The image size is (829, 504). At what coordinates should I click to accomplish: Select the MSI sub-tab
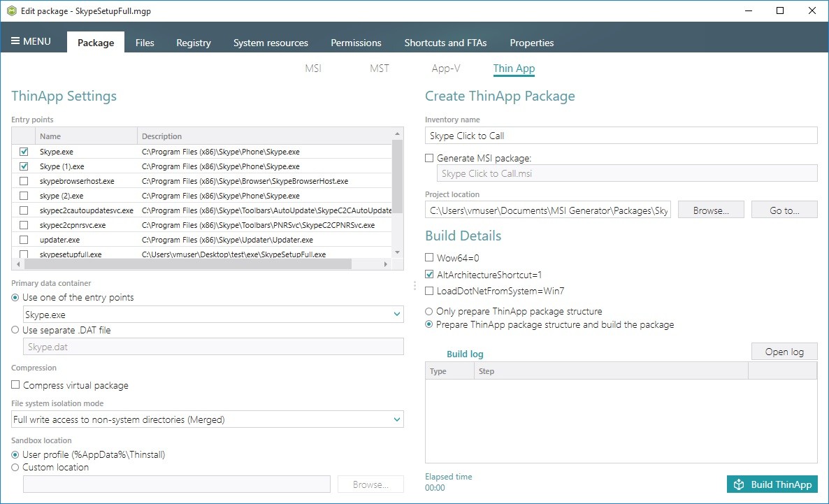[x=313, y=69]
